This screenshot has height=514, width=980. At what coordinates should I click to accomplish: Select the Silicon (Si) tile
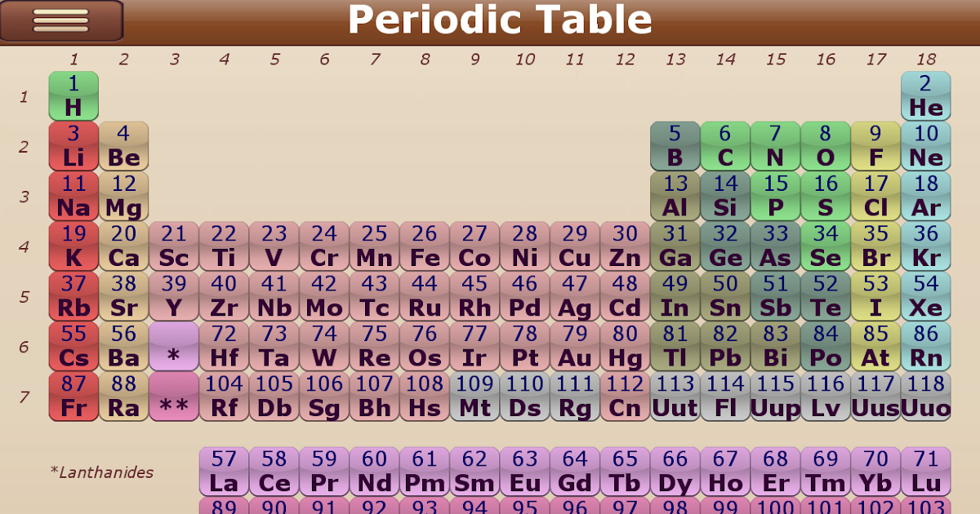(725, 196)
